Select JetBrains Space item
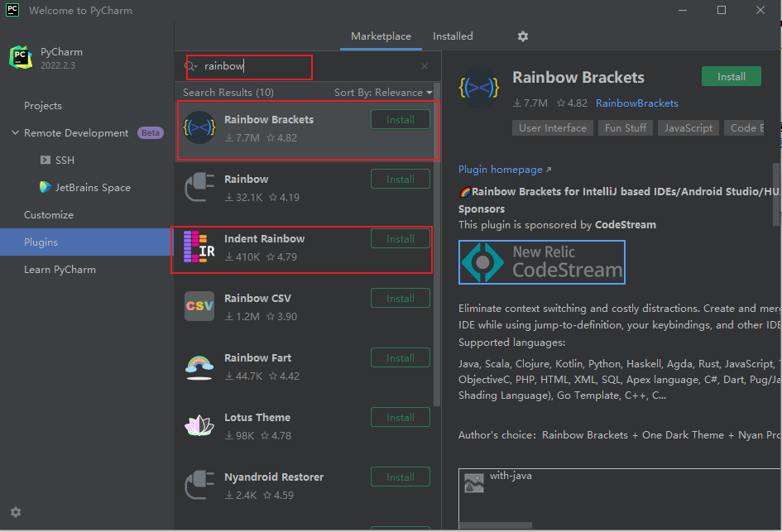The height and width of the screenshot is (532, 782). tap(93, 188)
